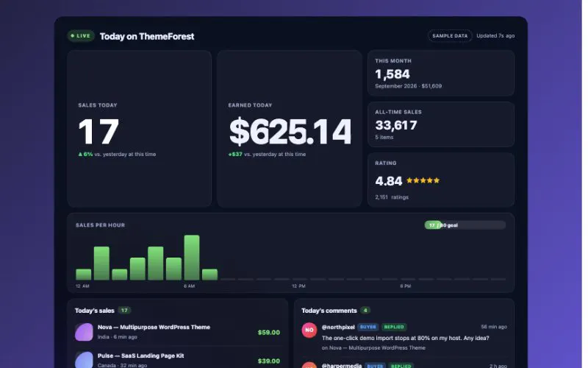Click the sales goal progress bar
Viewport: 588px width, 368px height.
click(465, 225)
